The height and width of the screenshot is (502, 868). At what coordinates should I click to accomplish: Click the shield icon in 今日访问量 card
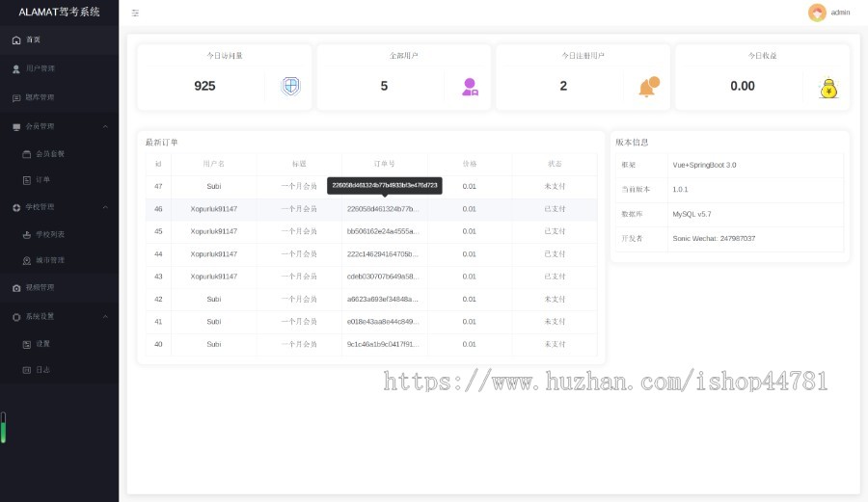290,86
